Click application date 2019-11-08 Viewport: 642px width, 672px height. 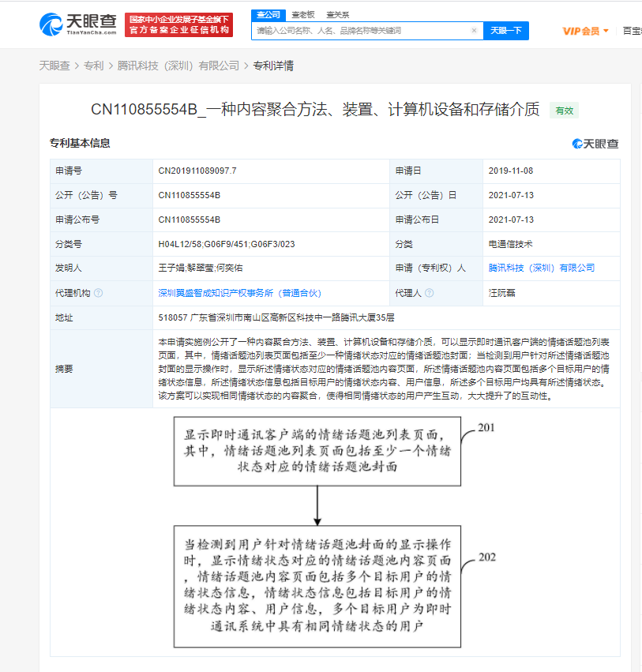[x=510, y=171]
